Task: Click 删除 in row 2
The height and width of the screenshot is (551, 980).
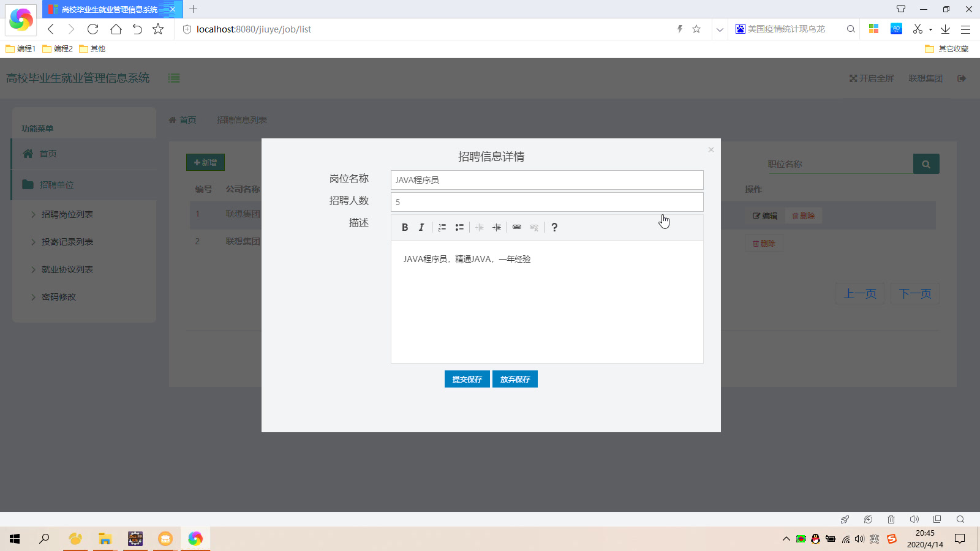Action: 764,243
